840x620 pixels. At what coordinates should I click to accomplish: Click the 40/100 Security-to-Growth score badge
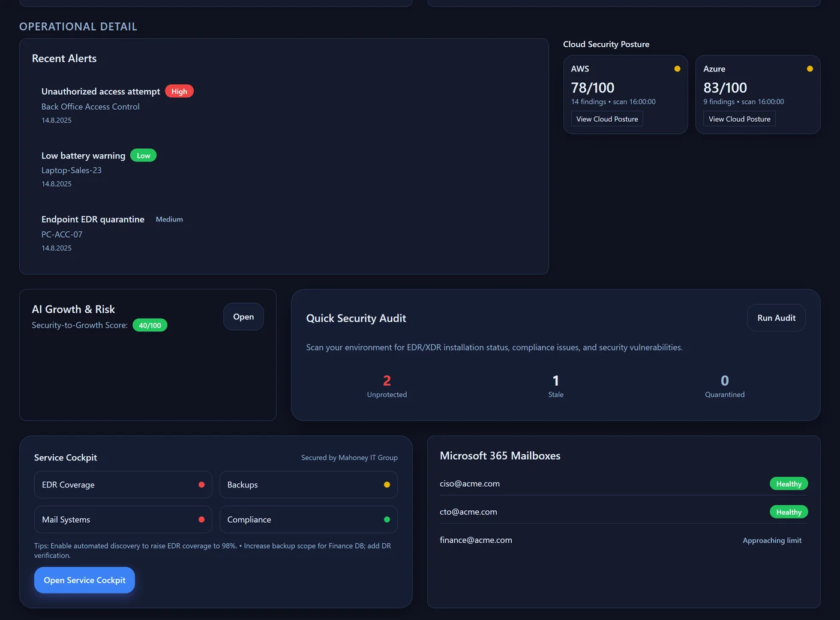click(x=149, y=325)
